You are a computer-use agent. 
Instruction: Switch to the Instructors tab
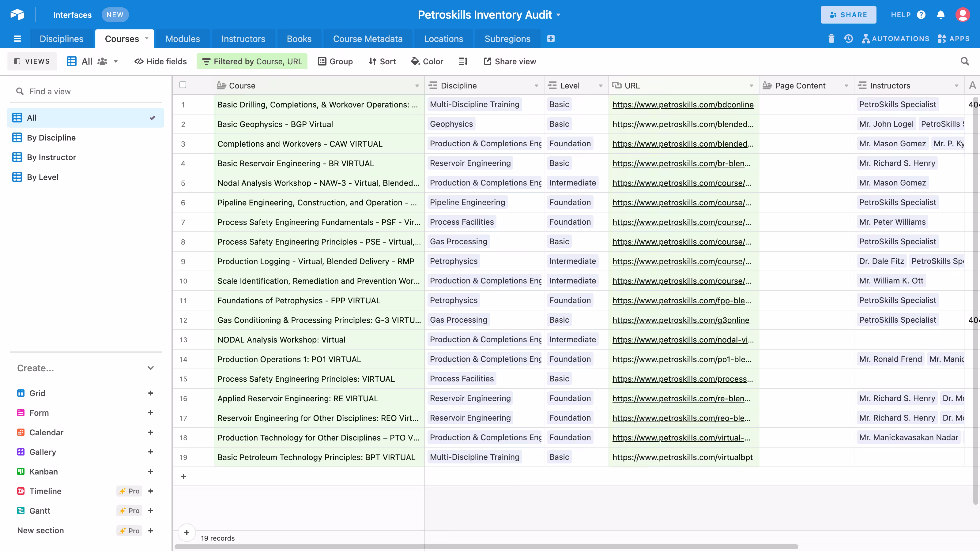(243, 39)
